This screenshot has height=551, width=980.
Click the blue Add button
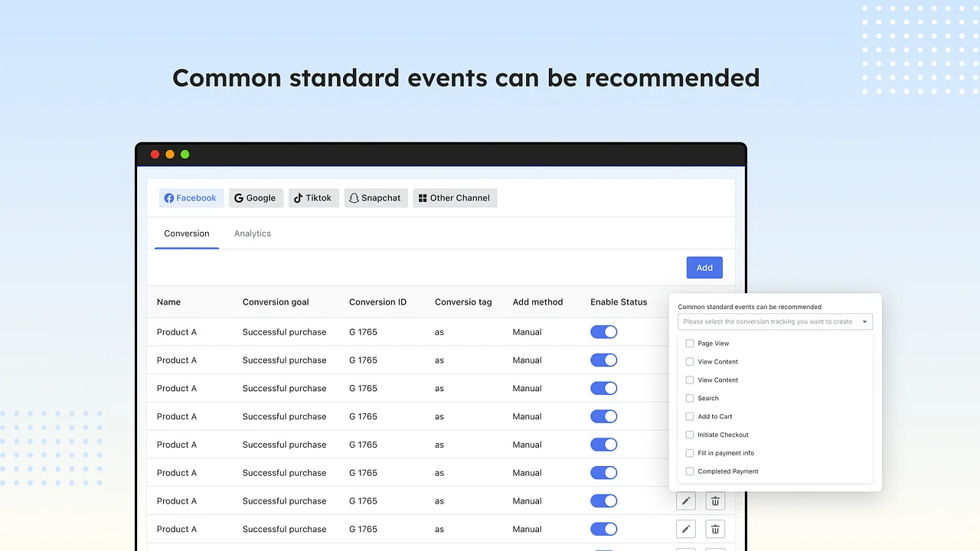coord(704,267)
